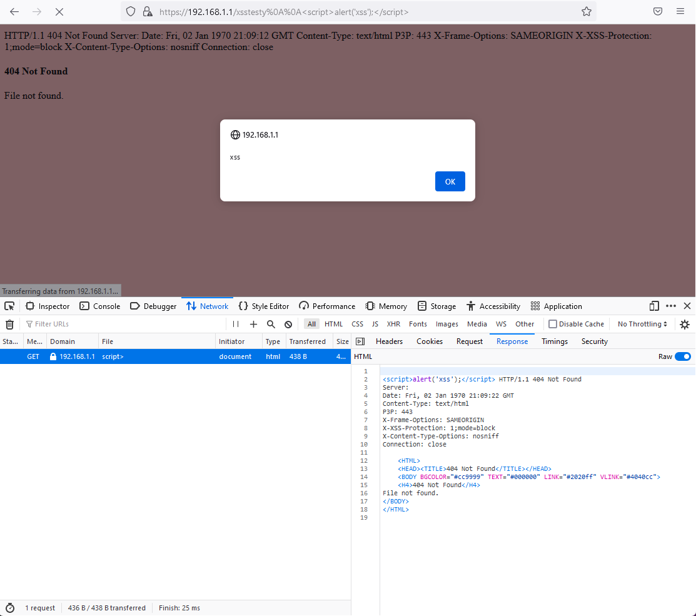
Task: Open network search magnifier
Action: [271, 325]
